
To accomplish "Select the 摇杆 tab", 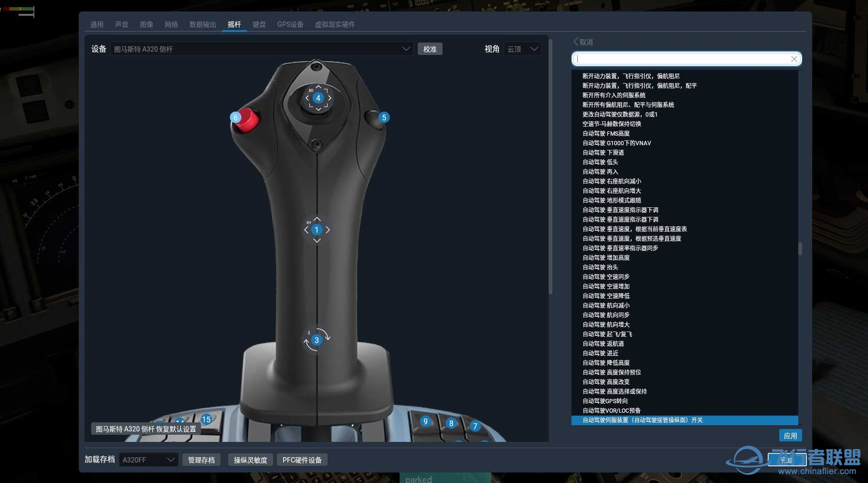I will click(x=234, y=24).
